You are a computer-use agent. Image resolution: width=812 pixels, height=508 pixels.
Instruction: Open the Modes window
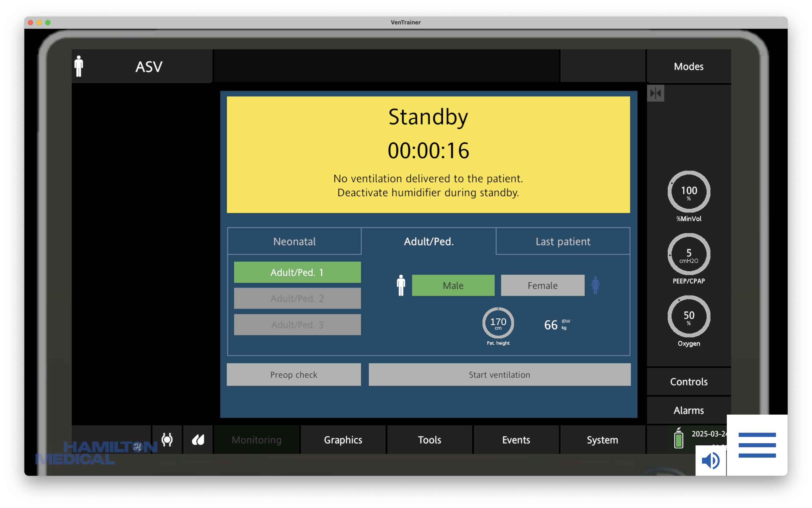689,66
